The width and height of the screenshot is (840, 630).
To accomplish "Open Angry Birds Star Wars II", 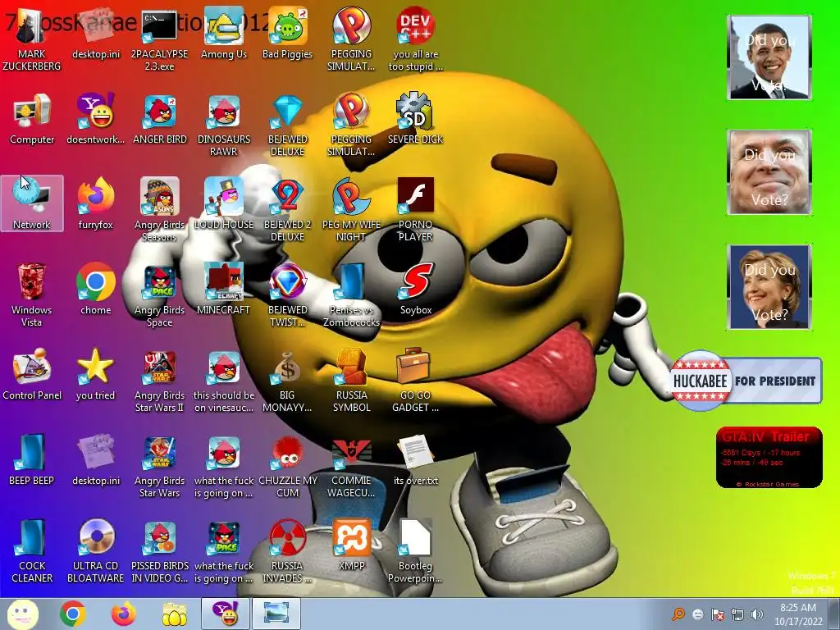I will tap(159, 380).
